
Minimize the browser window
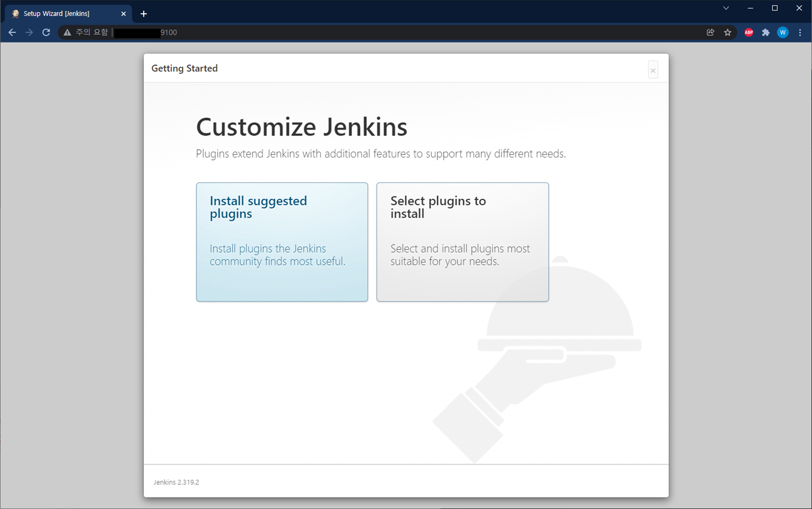pos(750,8)
